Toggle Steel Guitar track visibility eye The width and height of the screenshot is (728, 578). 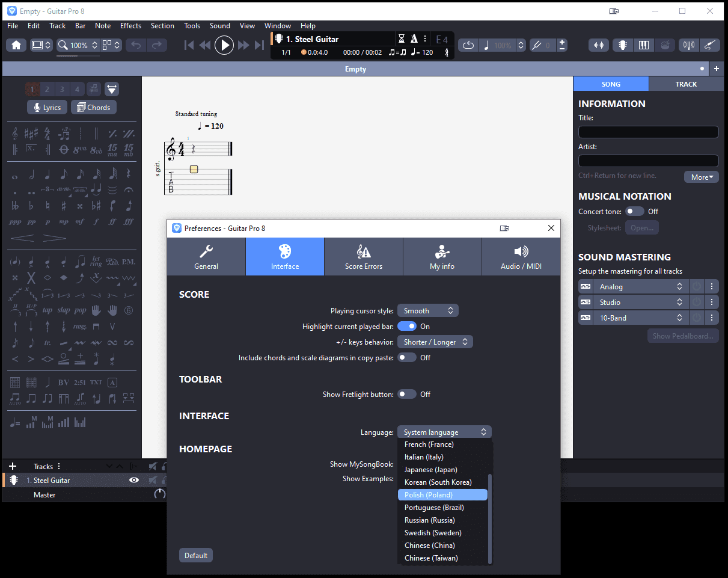pos(134,480)
